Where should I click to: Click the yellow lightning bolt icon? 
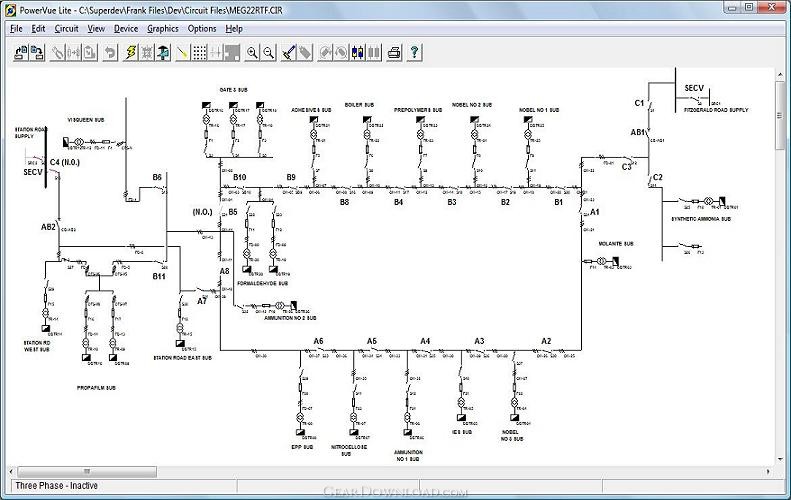(x=131, y=52)
